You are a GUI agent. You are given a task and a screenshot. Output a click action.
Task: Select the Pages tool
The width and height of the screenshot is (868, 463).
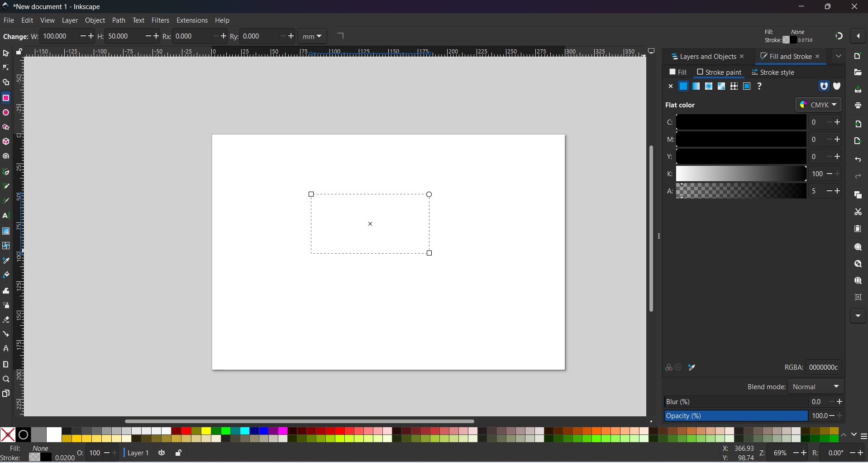pyautogui.click(x=6, y=394)
